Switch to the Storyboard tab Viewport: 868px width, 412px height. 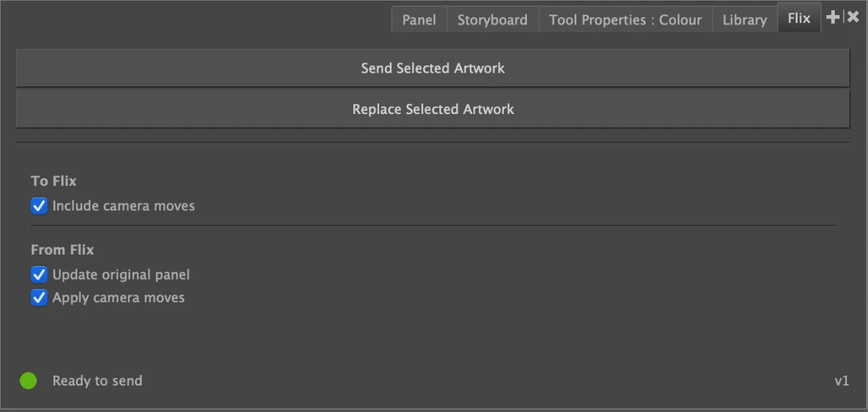pos(492,20)
